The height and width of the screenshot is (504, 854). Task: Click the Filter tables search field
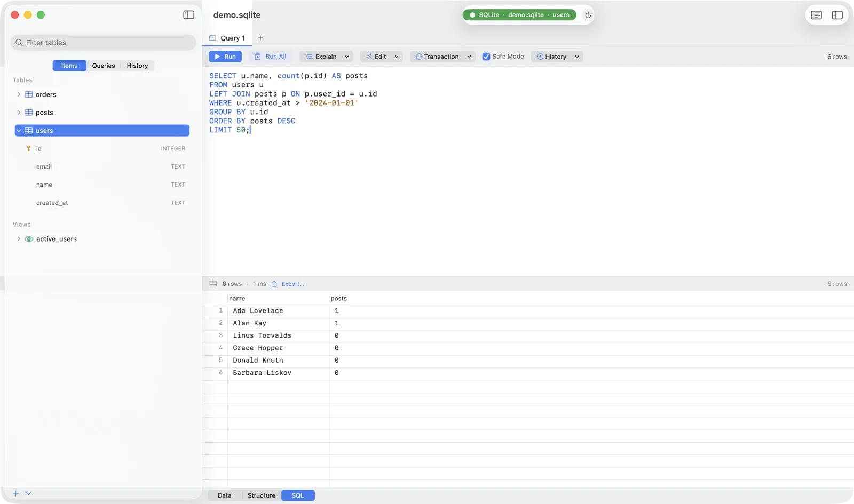point(104,43)
